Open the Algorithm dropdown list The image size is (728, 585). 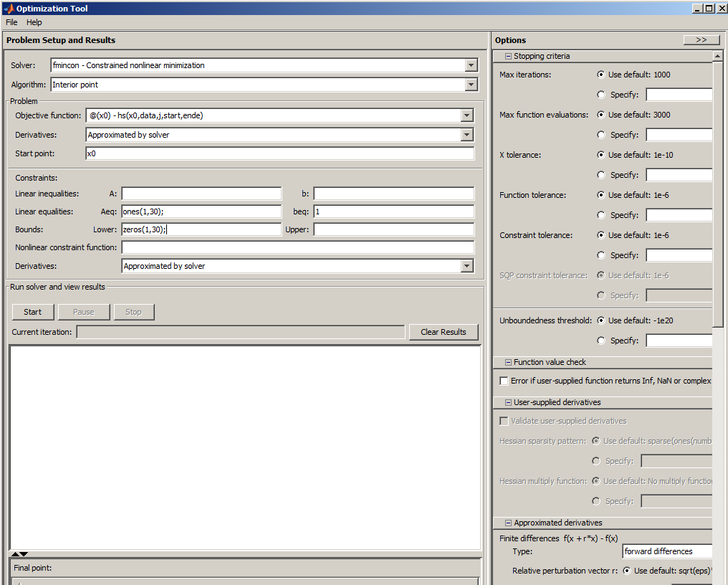click(x=471, y=85)
